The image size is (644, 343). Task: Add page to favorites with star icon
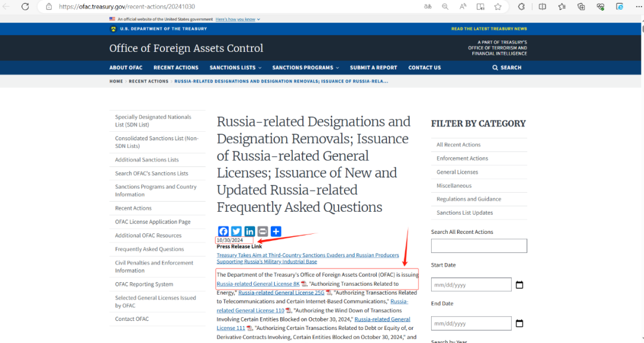tap(498, 7)
